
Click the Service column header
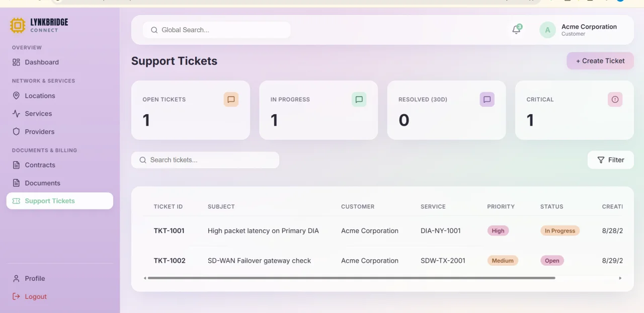433,207
